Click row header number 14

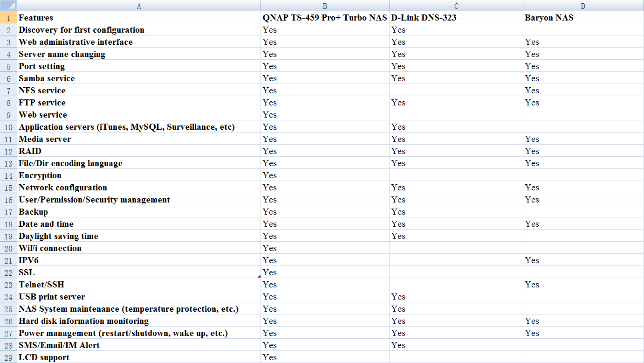[8, 176]
